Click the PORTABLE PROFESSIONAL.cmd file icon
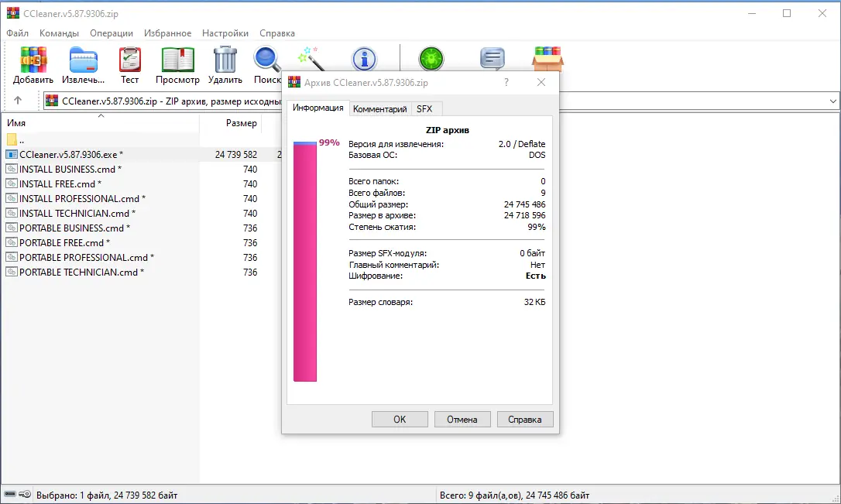 point(12,257)
